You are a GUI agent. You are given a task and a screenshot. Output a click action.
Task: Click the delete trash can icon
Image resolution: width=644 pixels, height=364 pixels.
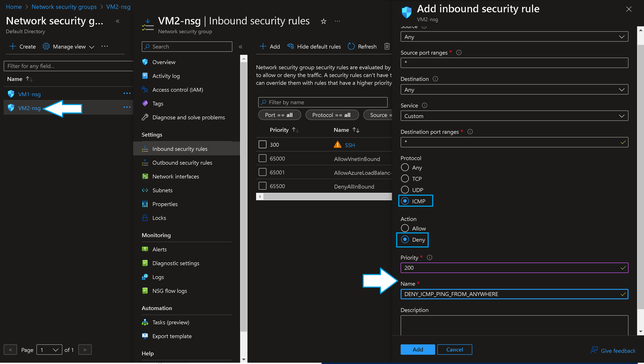click(x=387, y=47)
